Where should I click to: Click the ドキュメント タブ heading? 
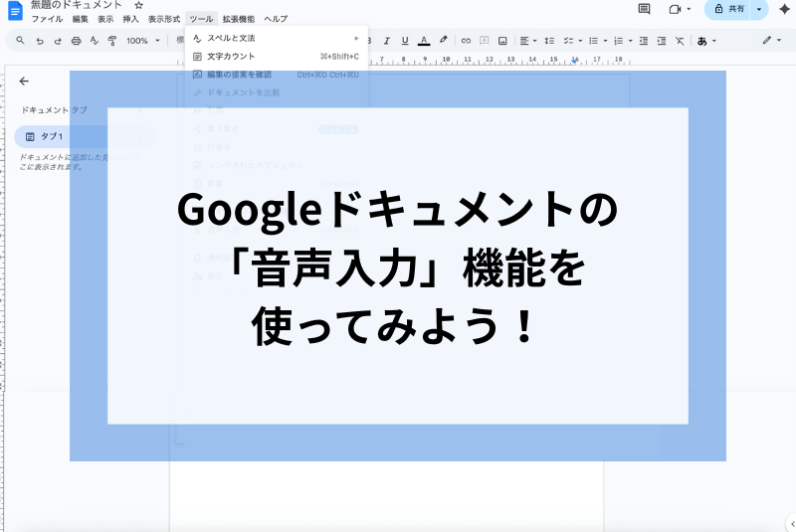pyautogui.click(x=54, y=109)
